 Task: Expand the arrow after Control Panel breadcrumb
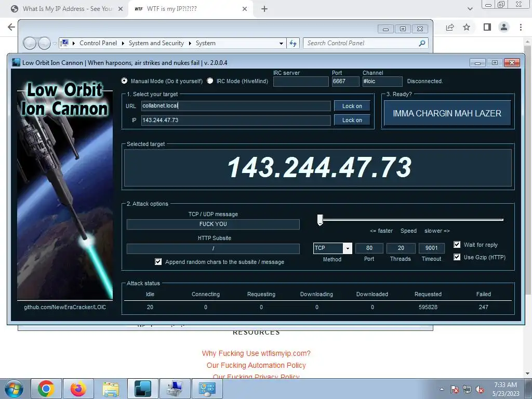123,43
